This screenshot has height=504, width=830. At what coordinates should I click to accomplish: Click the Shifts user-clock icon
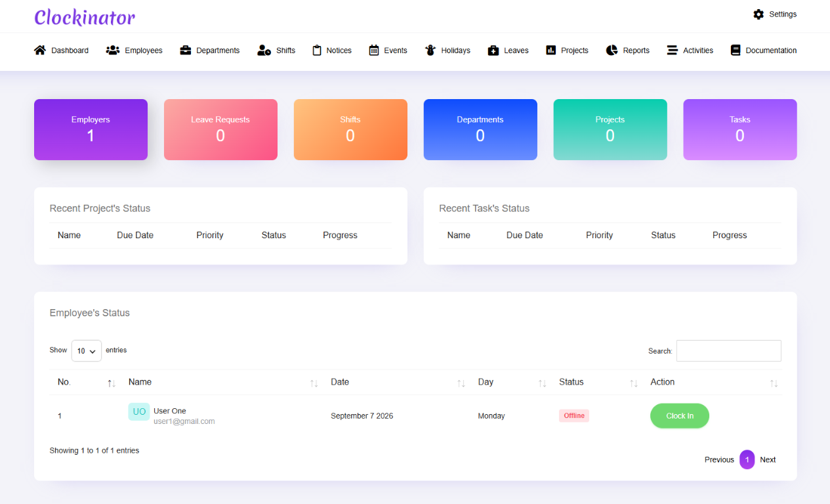[264, 50]
